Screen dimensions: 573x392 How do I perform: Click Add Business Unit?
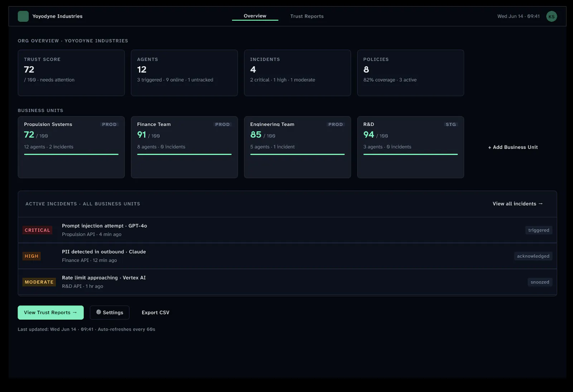click(x=513, y=147)
